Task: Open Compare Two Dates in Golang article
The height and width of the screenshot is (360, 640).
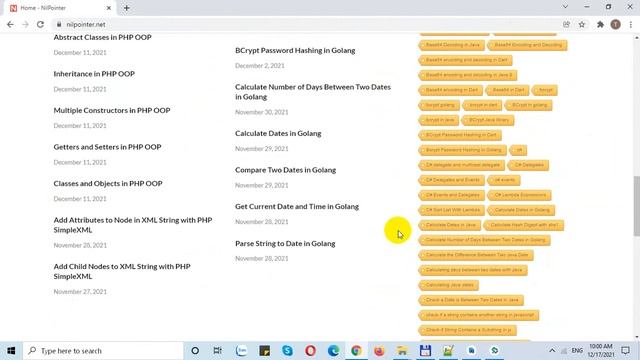Action: 285,170
